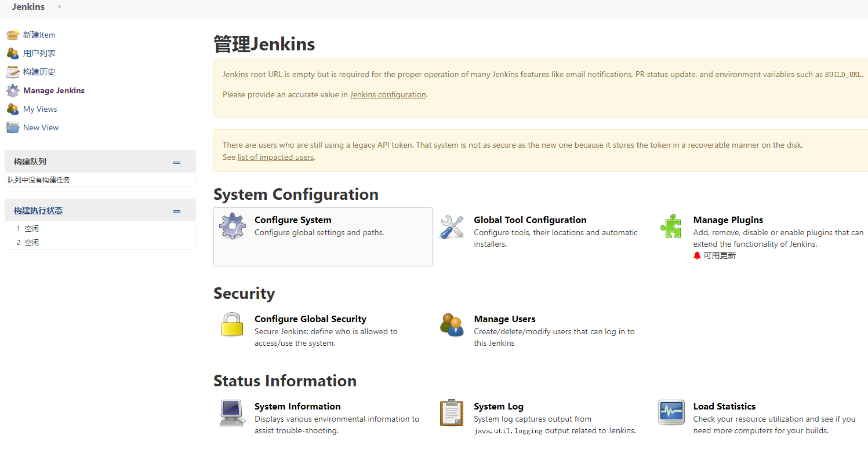Click the red bell 可用更新 icon
This screenshot has width=868, height=457.
coord(697,255)
